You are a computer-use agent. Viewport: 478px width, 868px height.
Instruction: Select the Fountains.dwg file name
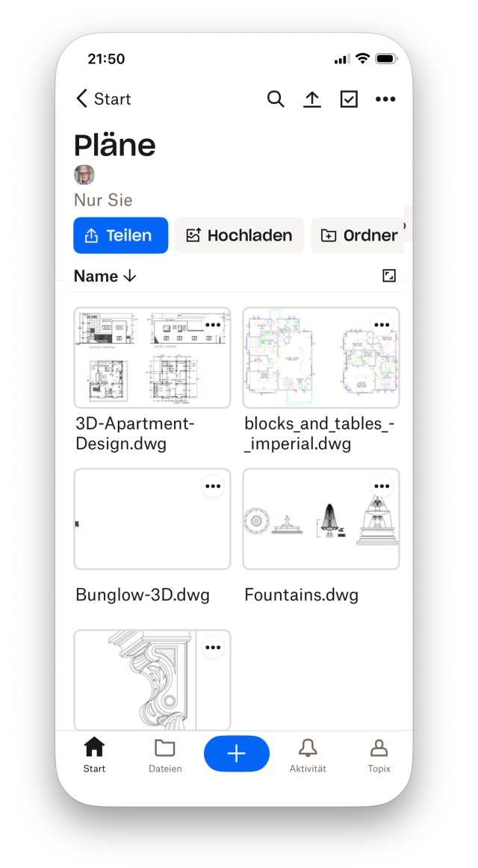pos(302,595)
